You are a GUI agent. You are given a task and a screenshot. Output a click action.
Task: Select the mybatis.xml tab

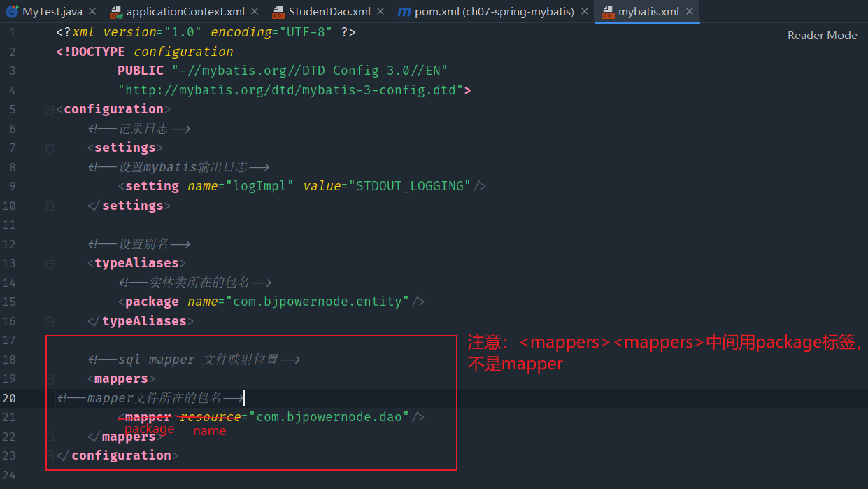click(x=648, y=12)
